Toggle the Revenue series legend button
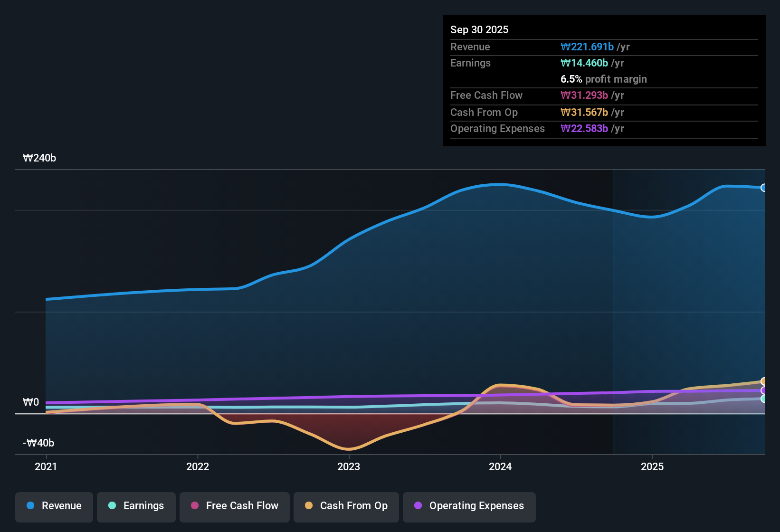780x532 pixels. click(x=54, y=506)
